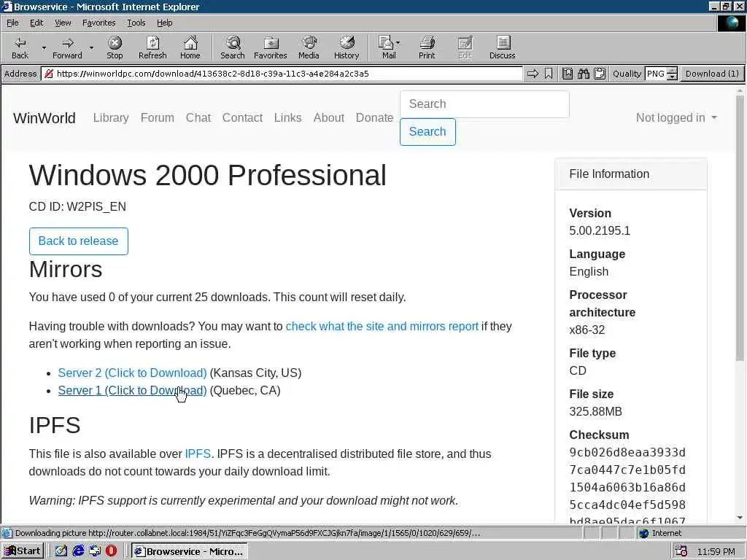Download from Server 1 Quebec link
747x560 pixels.
(x=133, y=391)
